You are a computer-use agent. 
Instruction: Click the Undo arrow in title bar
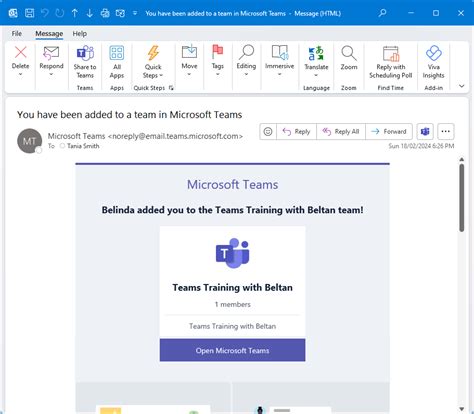tap(45, 13)
